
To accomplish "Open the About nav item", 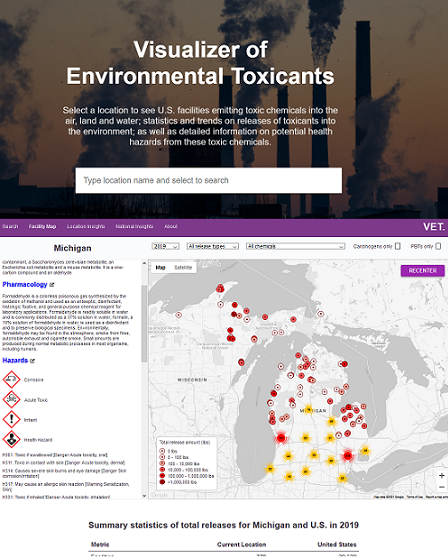I will (x=170, y=226).
